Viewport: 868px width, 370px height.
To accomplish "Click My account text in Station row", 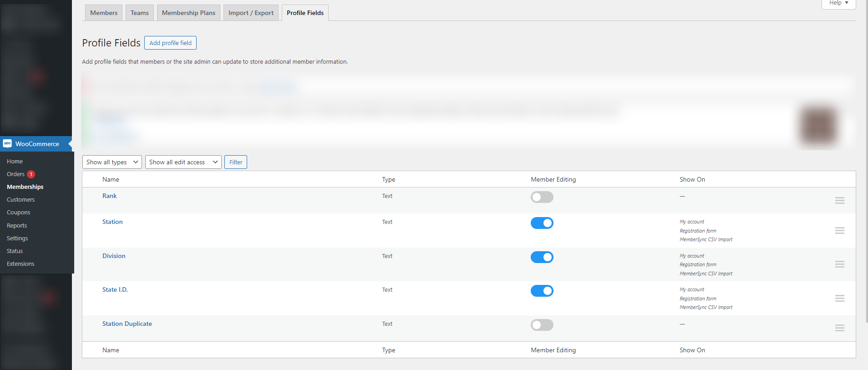I will coord(692,222).
